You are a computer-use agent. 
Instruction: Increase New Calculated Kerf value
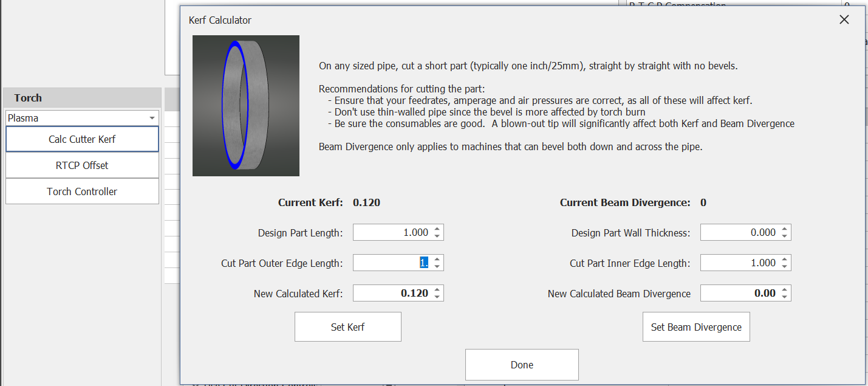click(437, 289)
